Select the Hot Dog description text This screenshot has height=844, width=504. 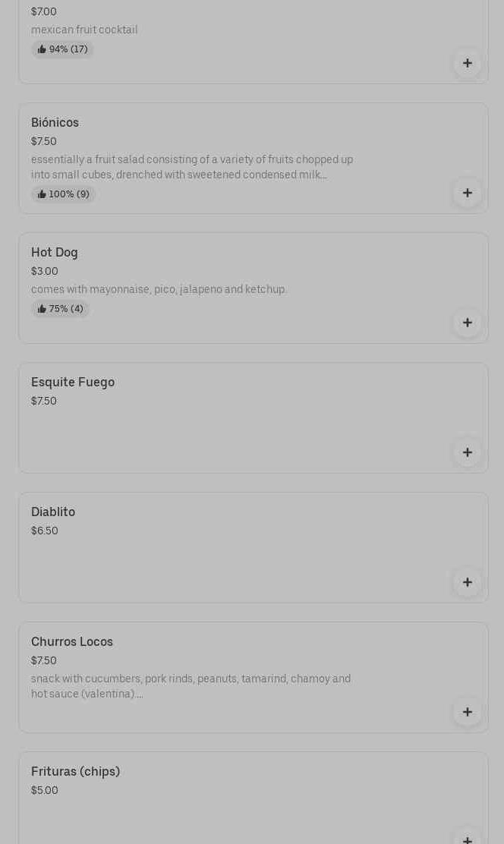[159, 290]
